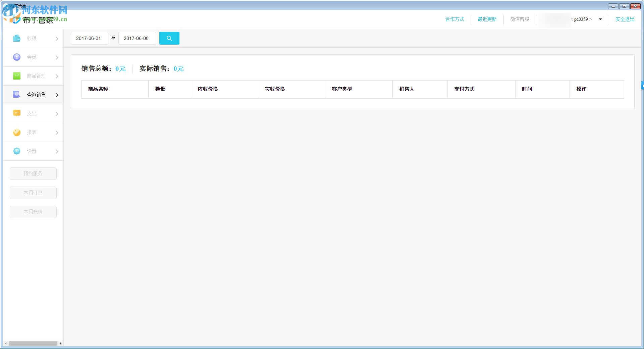Click the pc0359 username text
644x349 pixels.
tap(581, 19)
